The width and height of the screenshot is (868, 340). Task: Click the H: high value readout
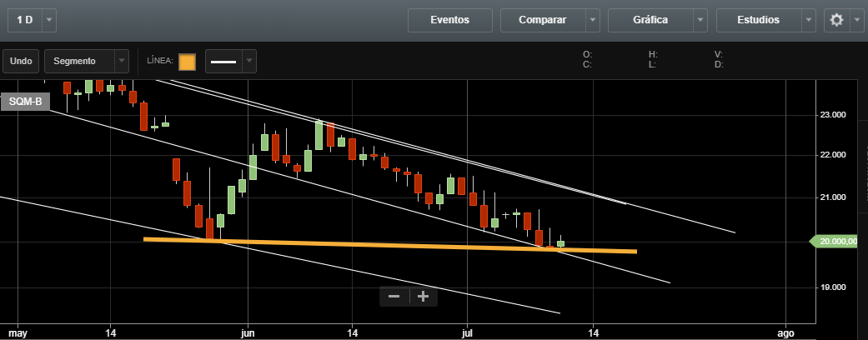click(653, 54)
